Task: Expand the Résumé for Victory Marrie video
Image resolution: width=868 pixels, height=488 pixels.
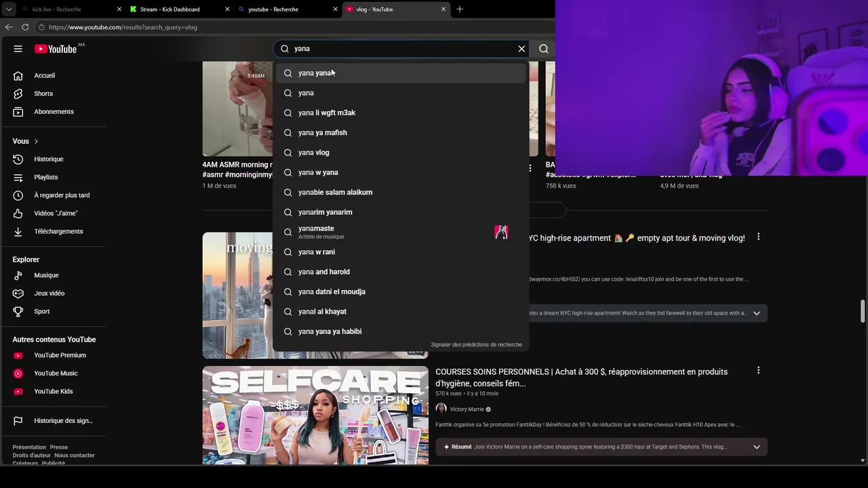Action: pyautogui.click(x=756, y=447)
